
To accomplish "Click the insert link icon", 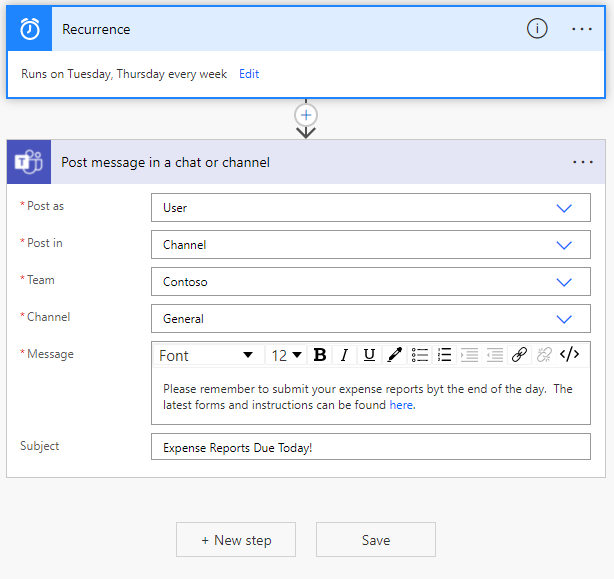I will pos(519,355).
